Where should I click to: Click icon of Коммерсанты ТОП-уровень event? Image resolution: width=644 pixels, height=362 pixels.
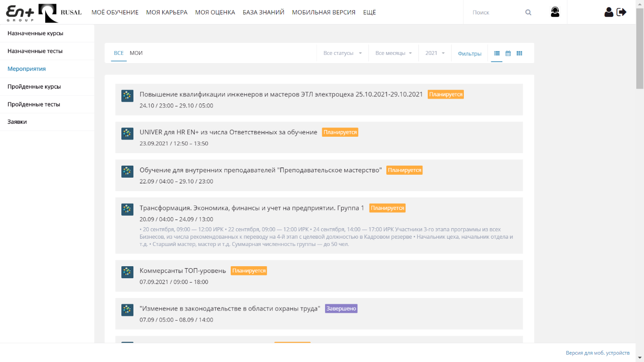click(x=127, y=272)
